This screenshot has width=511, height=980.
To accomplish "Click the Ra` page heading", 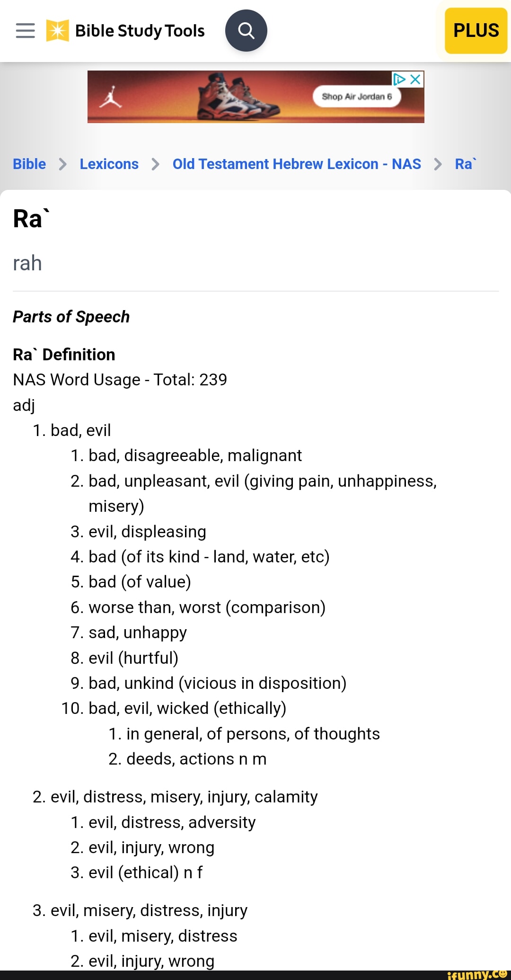I will [31, 219].
